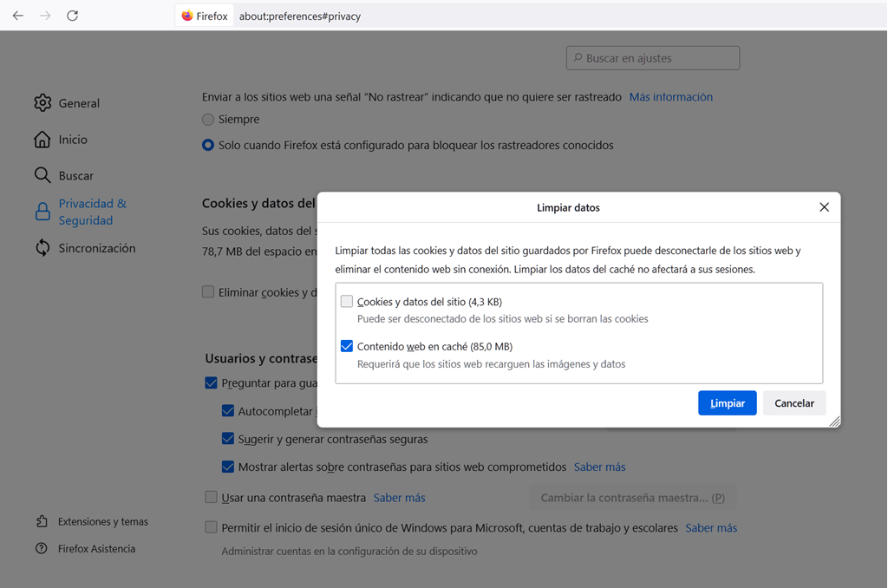Click the Firefox Asistencia question mark icon
The height and width of the screenshot is (588, 888).
tap(42, 548)
